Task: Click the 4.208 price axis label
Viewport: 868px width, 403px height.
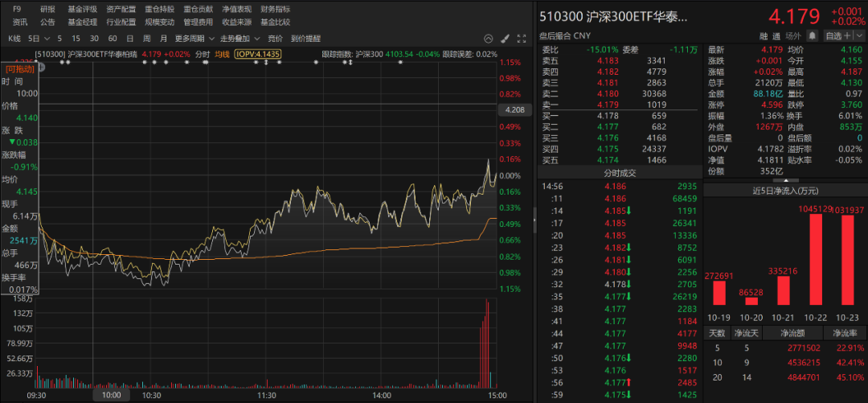Action: (515, 110)
